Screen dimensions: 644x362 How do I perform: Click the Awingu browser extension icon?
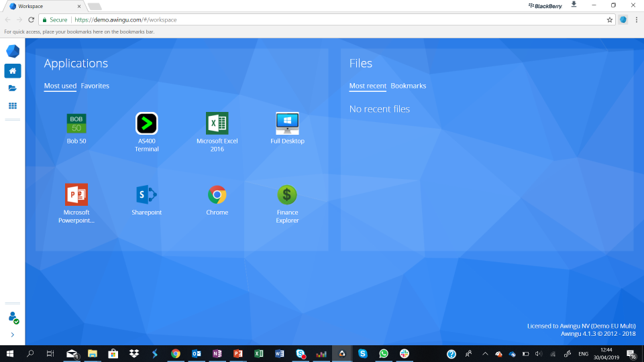click(623, 19)
